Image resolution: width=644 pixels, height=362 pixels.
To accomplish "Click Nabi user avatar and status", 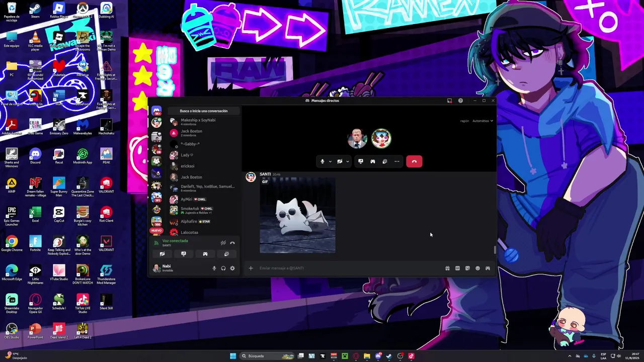I will click(x=167, y=268).
